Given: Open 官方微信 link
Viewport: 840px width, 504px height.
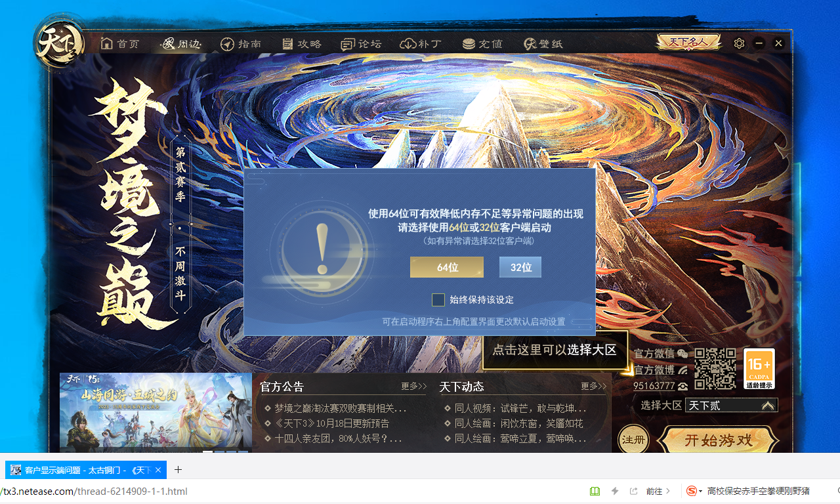Looking at the screenshot, I should pos(654,354).
